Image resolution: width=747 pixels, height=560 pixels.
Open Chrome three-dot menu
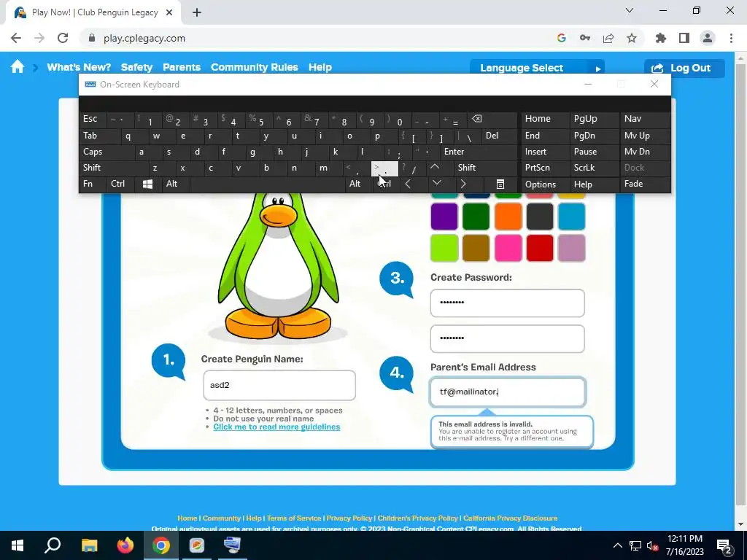(731, 38)
